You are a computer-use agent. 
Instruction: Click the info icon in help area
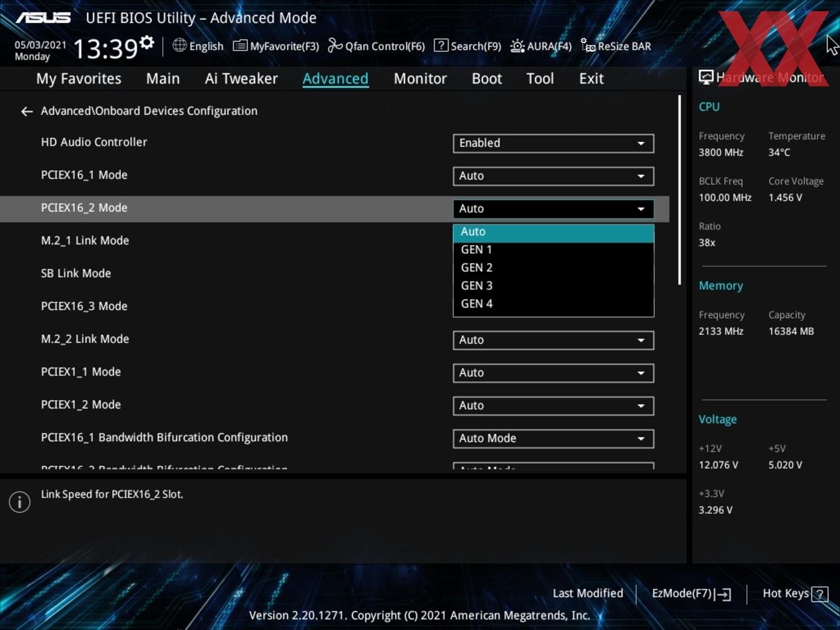[20, 502]
